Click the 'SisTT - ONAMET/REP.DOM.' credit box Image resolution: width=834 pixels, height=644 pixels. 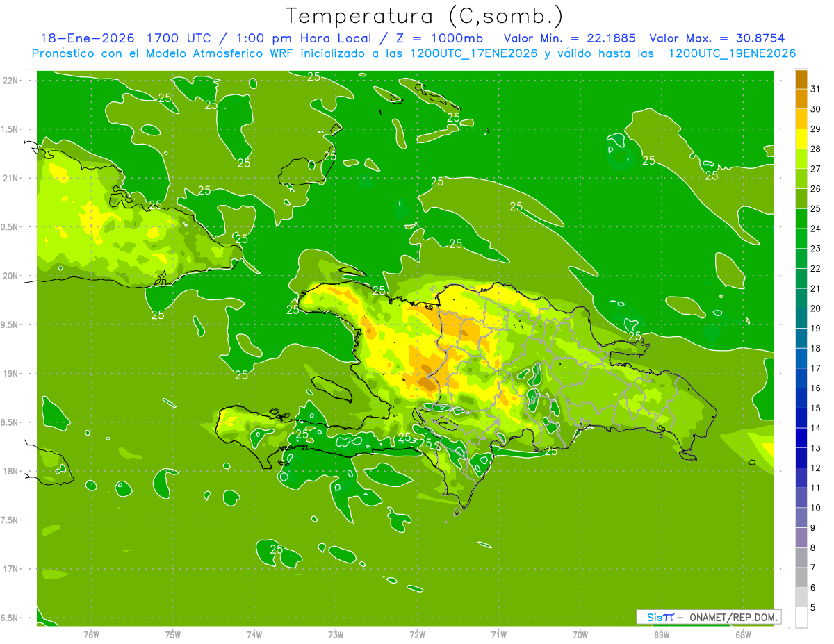coord(709,617)
